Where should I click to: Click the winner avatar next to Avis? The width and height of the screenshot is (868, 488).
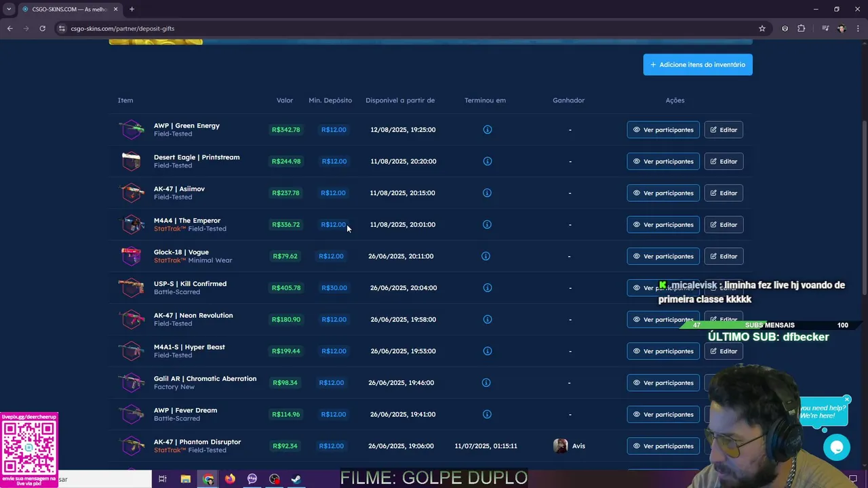560,446
